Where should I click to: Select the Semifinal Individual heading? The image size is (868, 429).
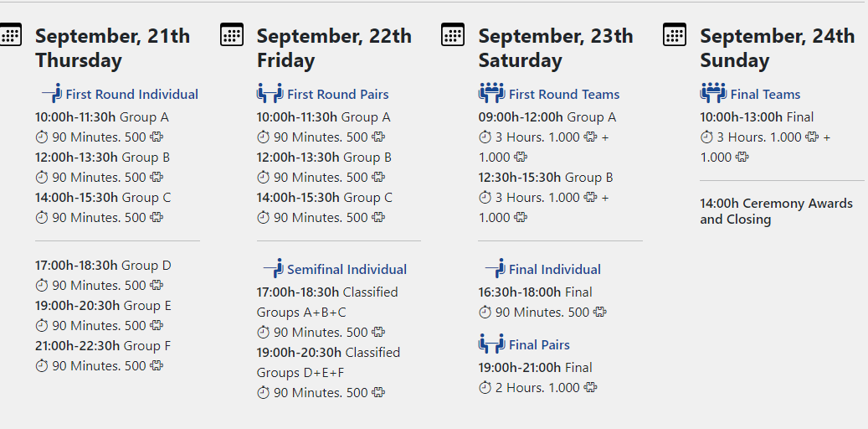pos(347,270)
